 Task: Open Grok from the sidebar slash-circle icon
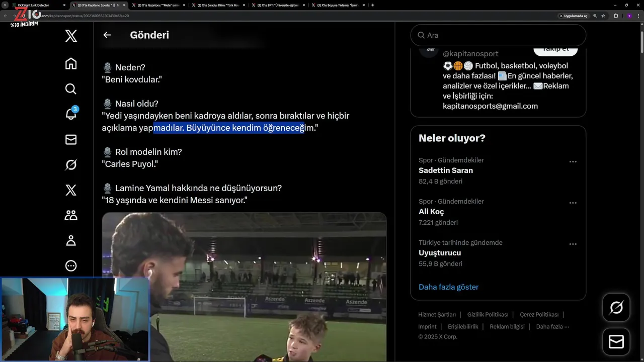71,164
